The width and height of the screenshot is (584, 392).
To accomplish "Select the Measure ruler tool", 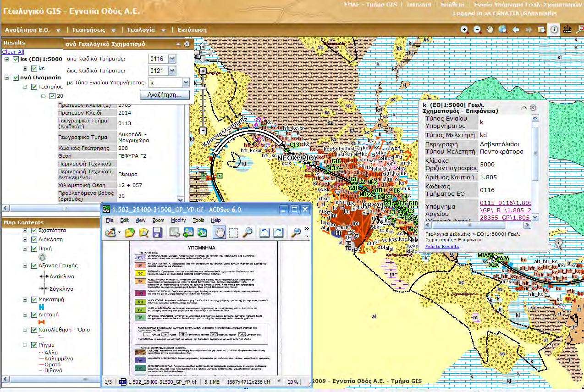I will (x=567, y=29).
